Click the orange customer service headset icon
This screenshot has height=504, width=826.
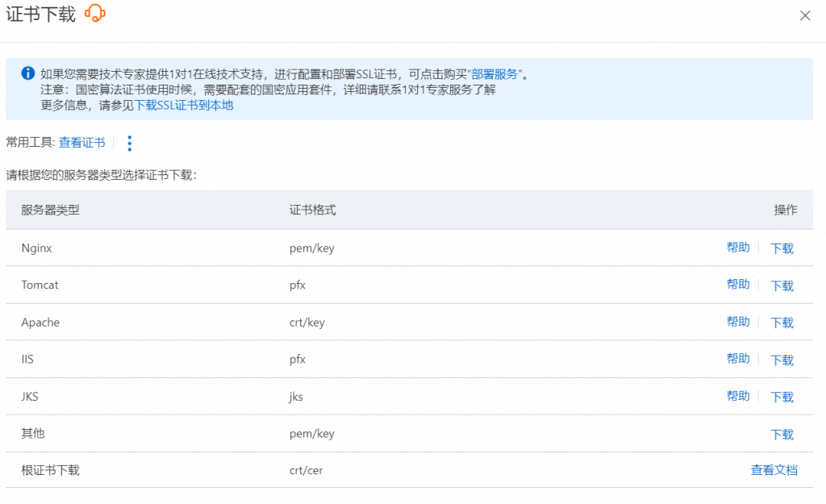[95, 14]
